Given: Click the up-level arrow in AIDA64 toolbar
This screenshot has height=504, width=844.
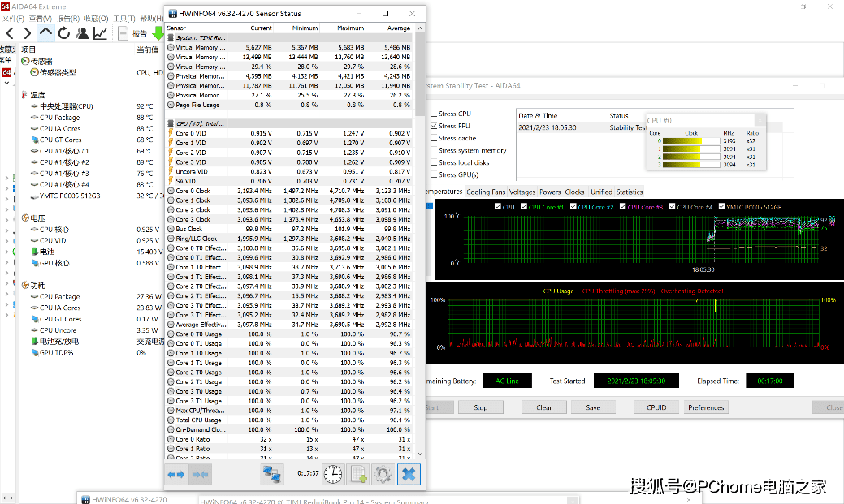Looking at the screenshot, I should click(x=45, y=32).
